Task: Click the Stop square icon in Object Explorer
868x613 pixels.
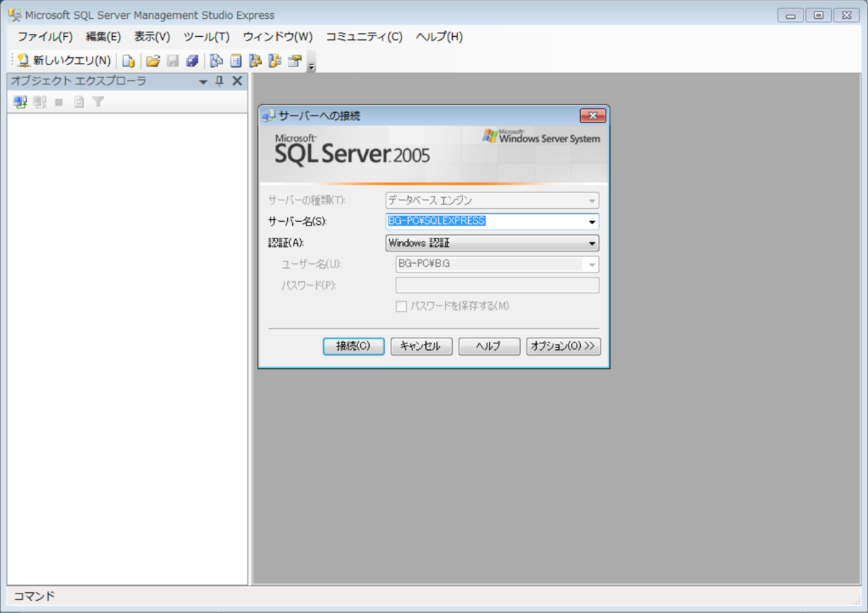Action: click(59, 102)
